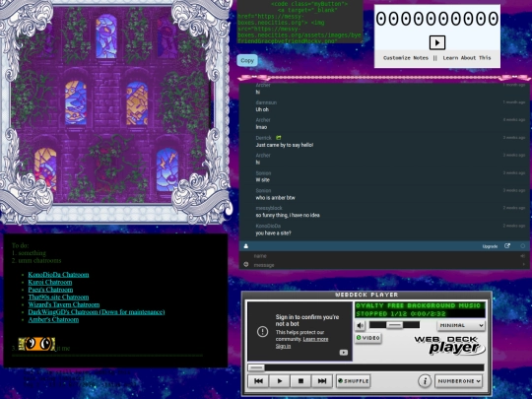Skip to next track in Webdeck player
The image size is (532, 399).
[322, 381]
